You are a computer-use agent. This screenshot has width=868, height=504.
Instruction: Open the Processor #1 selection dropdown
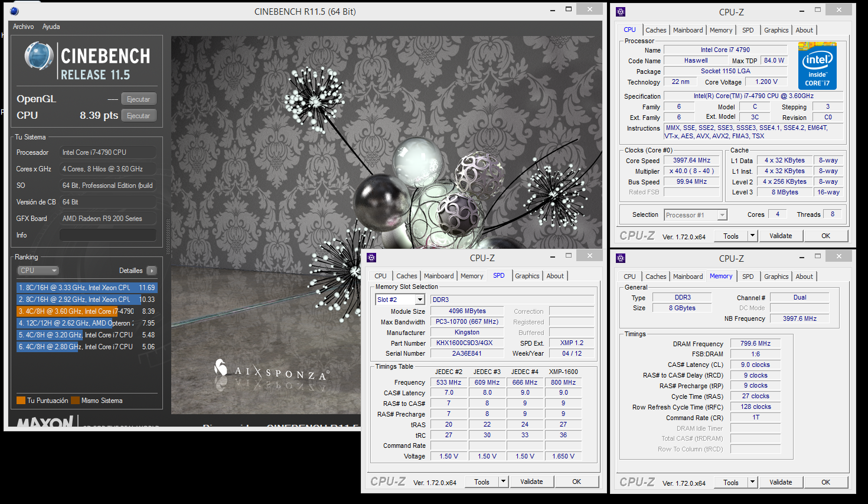point(696,215)
